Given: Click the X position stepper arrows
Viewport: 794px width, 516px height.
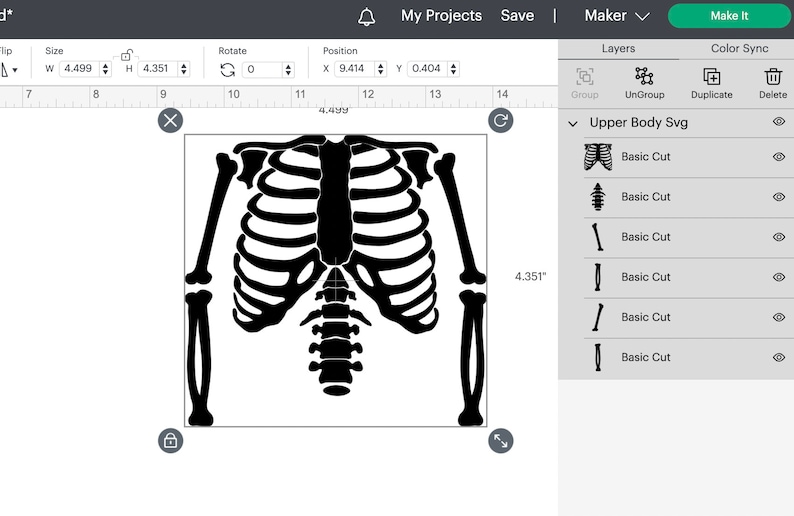Looking at the screenshot, I should tap(380, 68).
